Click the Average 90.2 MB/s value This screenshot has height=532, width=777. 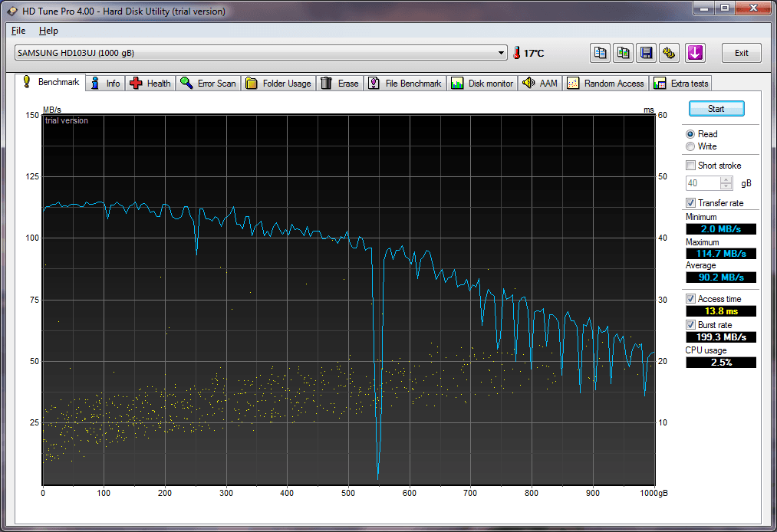point(721,277)
